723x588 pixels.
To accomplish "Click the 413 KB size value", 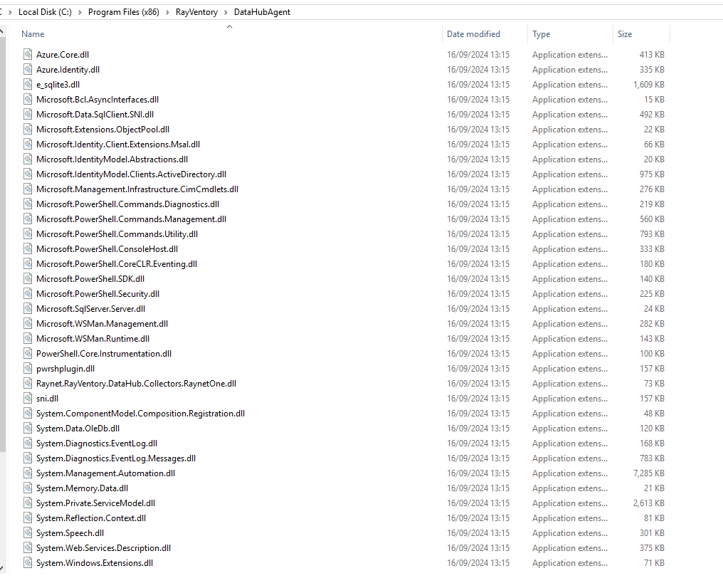I will 652,54.
